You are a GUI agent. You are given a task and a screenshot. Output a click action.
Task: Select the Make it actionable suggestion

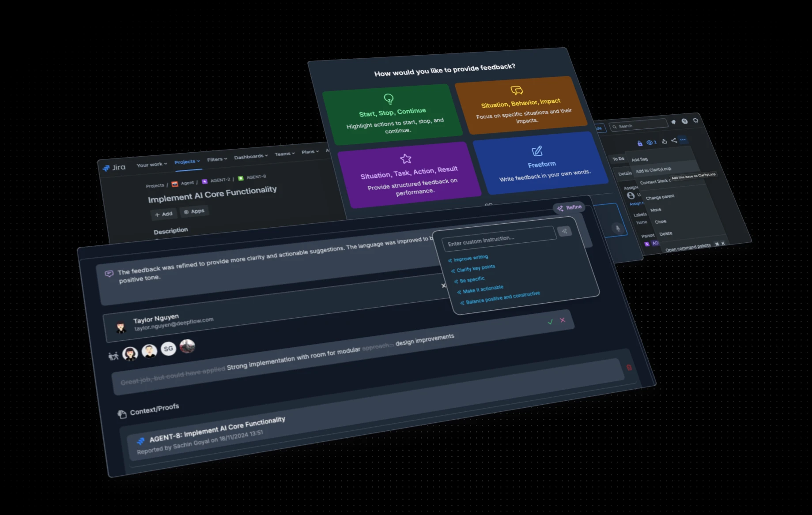coord(480,289)
